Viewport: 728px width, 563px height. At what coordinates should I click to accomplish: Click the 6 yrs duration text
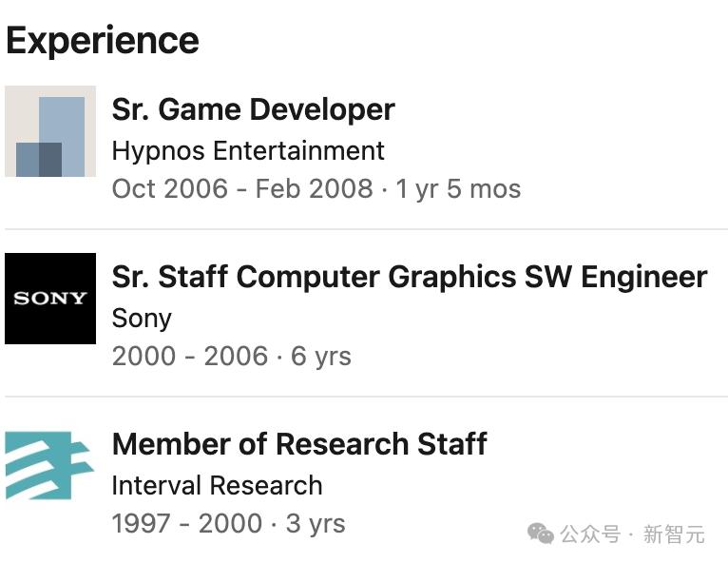coord(321,356)
